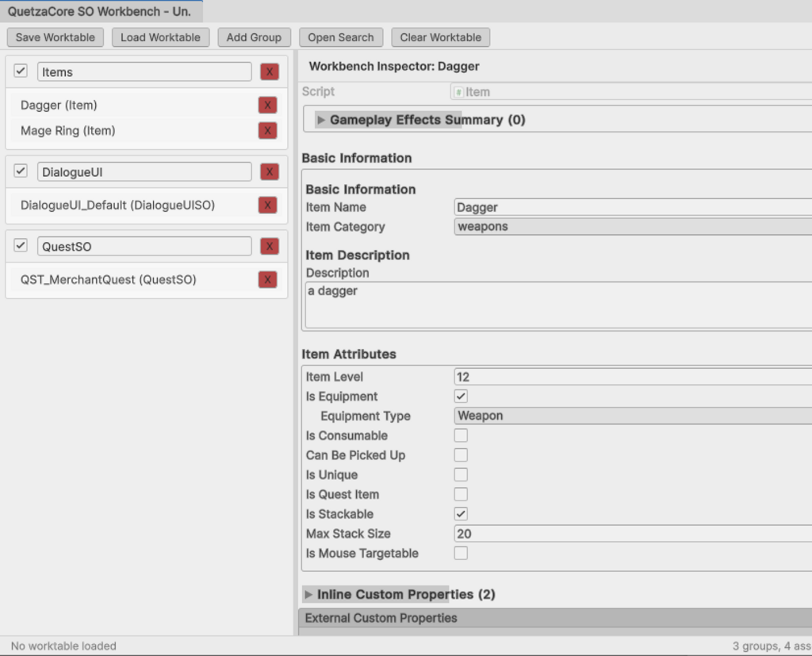The height and width of the screenshot is (656, 812).
Task: Toggle the Items group checkbox
Action: click(21, 71)
